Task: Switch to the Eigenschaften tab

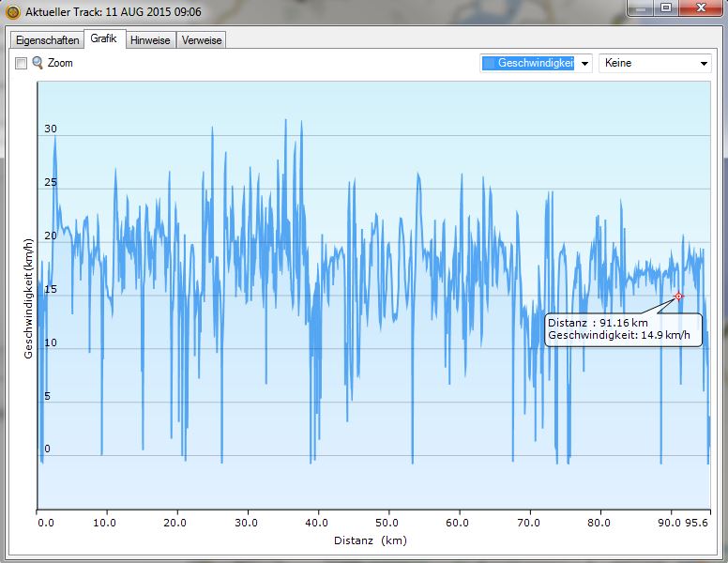Action: click(46, 40)
